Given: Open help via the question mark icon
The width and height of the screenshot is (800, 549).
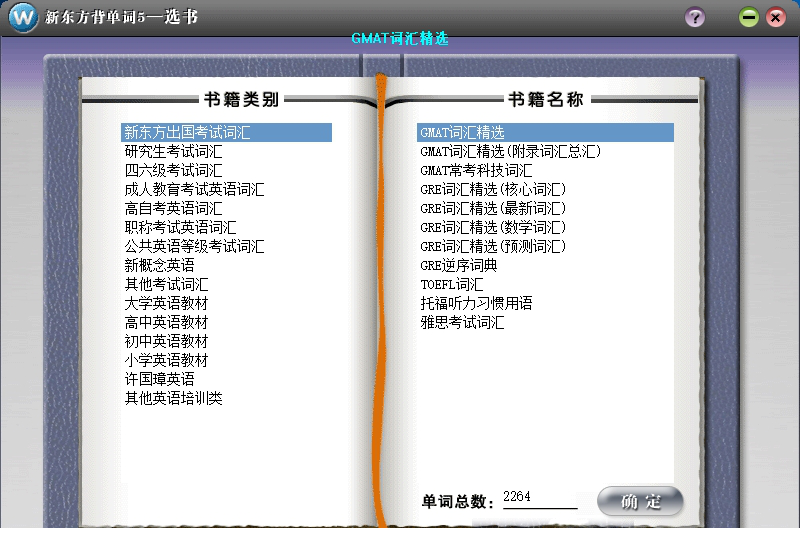Looking at the screenshot, I should point(694,17).
